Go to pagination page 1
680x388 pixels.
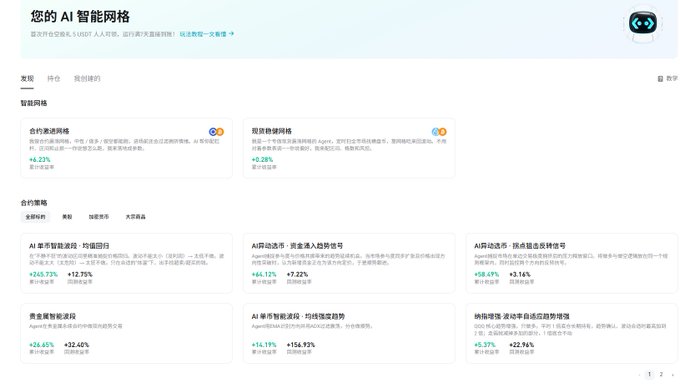click(649, 374)
